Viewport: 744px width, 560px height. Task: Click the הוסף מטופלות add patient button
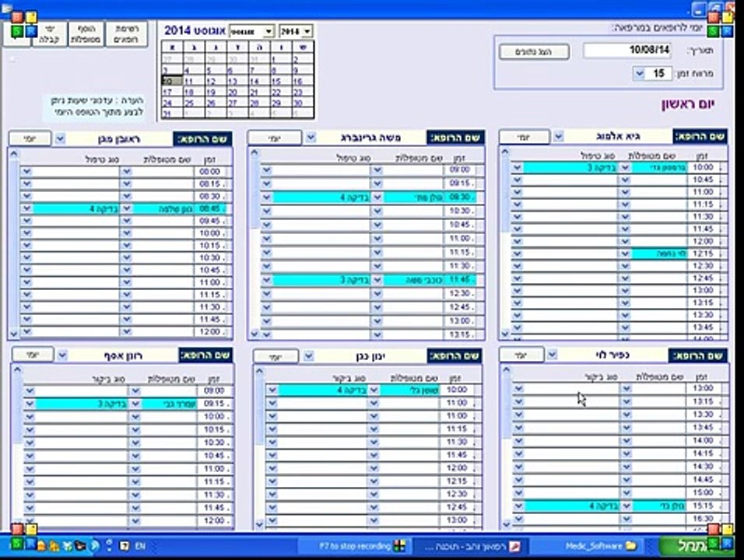pyautogui.click(x=86, y=34)
